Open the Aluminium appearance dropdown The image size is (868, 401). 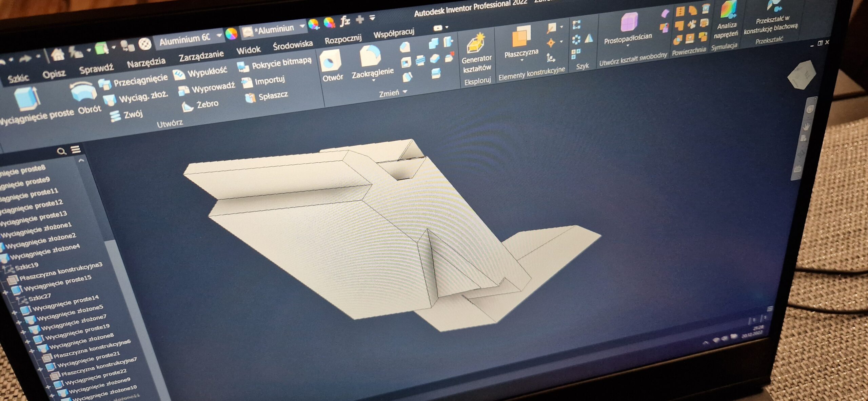click(x=302, y=26)
